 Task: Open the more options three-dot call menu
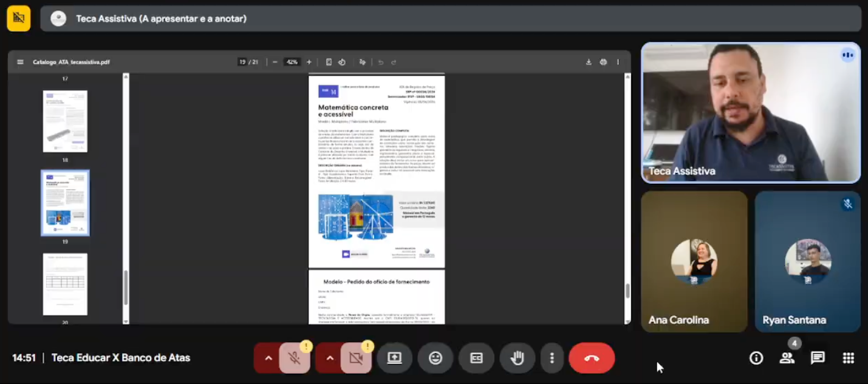[552, 358]
